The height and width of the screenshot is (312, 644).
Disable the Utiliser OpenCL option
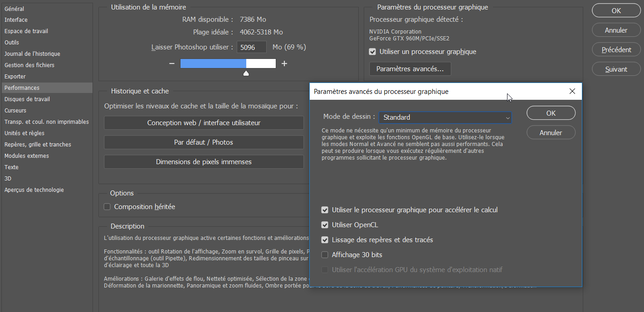point(325,224)
